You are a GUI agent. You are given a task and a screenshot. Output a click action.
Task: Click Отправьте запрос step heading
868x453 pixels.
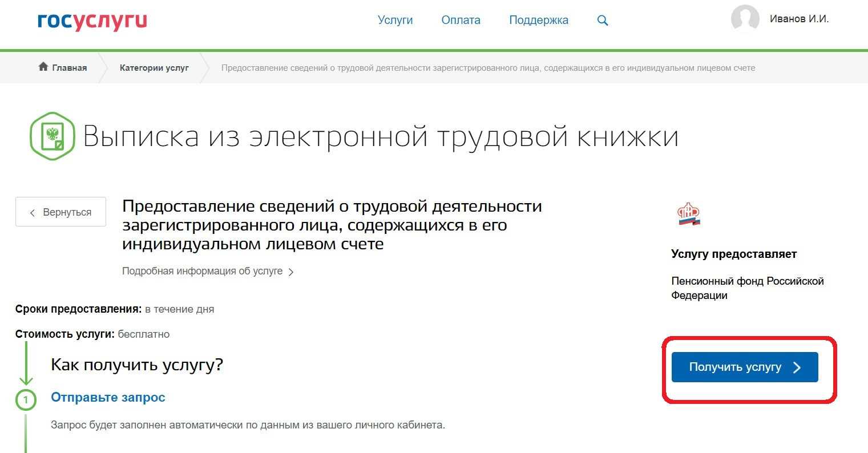pos(108,397)
